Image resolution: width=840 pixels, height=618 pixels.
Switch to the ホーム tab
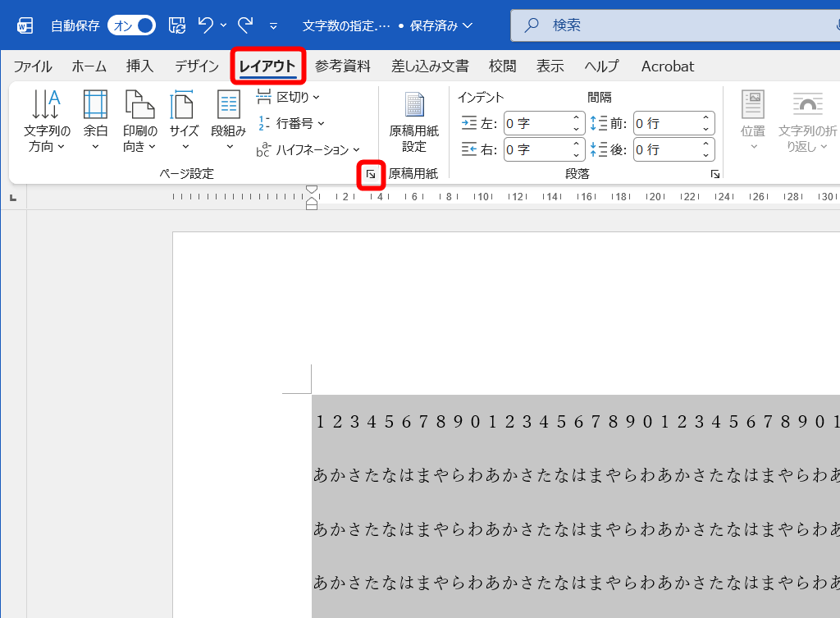[x=89, y=66]
